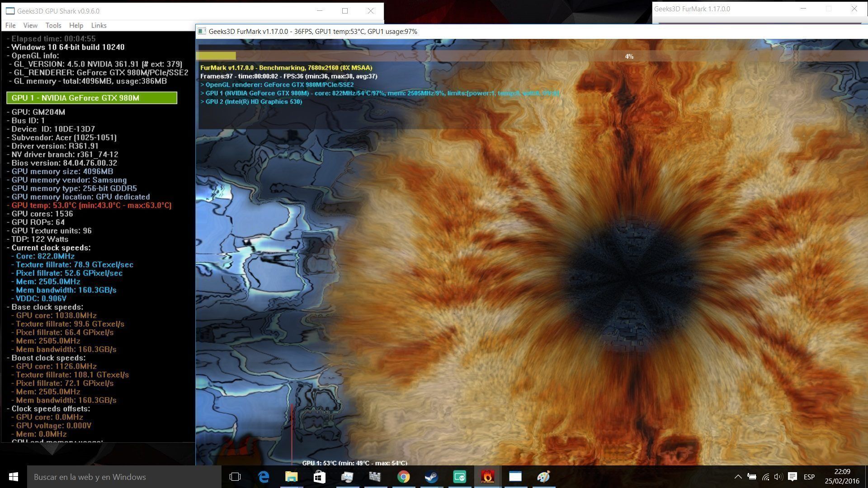Open the View menu in GPU Shark
The image size is (868, 488).
tap(30, 25)
